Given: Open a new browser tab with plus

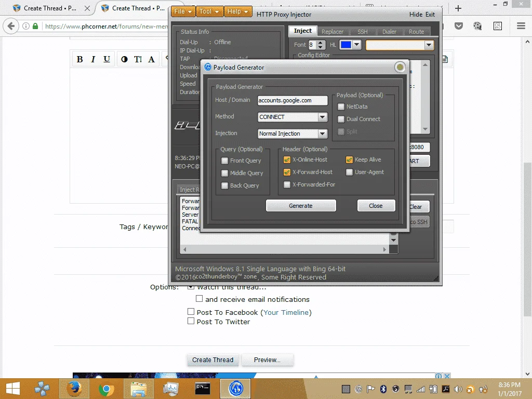Looking at the screenshot, I should click(x=458, y=8).
